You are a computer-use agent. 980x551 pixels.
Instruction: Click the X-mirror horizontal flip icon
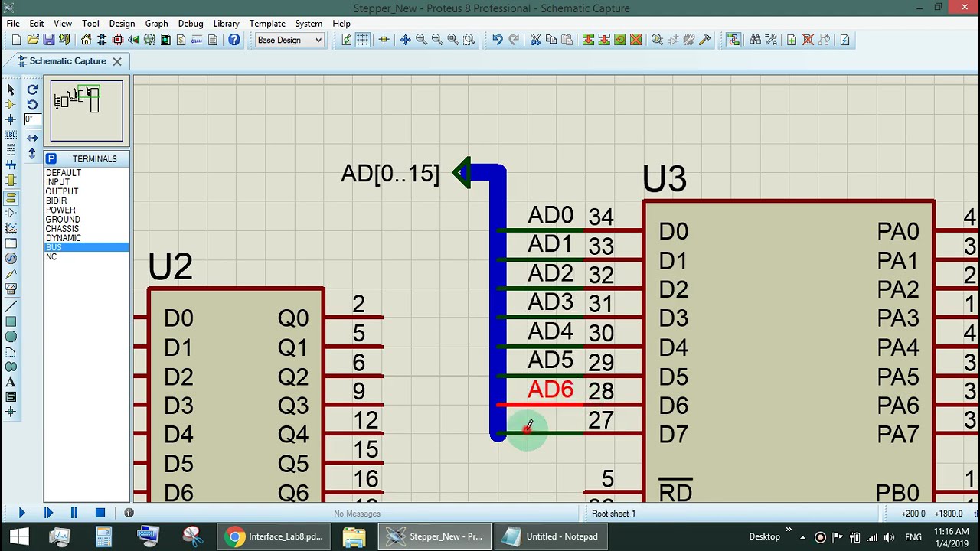pos(32,139)
